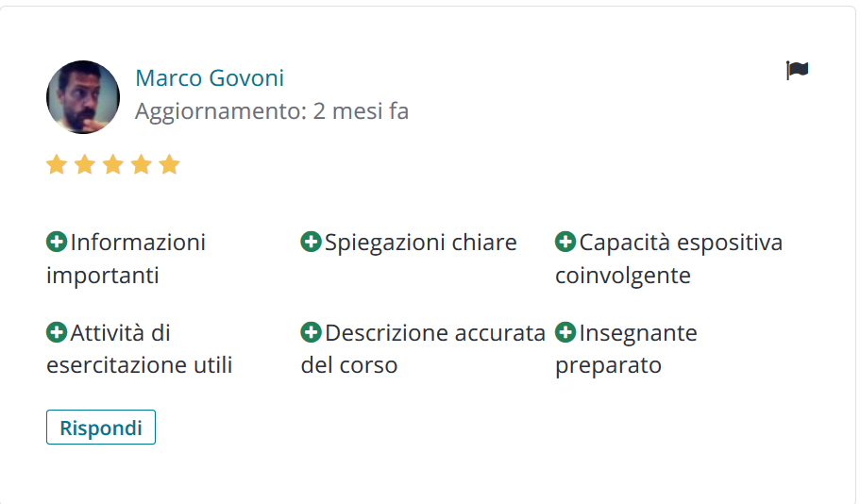This screenshot has width=860, height=504.
Task: Select the fifth rating star
Action: click(x=170, y=164)
